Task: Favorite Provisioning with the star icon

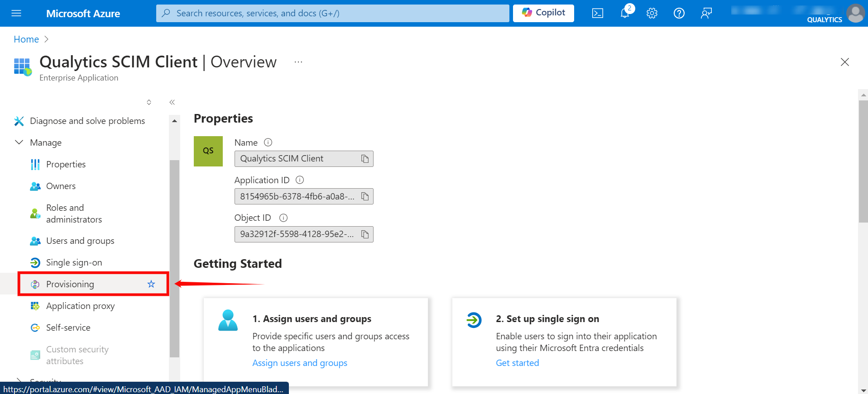Action: [151, 284]
